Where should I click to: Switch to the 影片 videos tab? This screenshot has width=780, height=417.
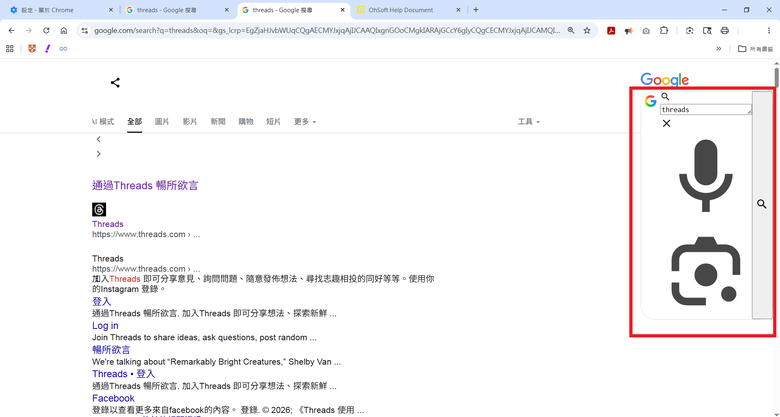click(190, 122)
